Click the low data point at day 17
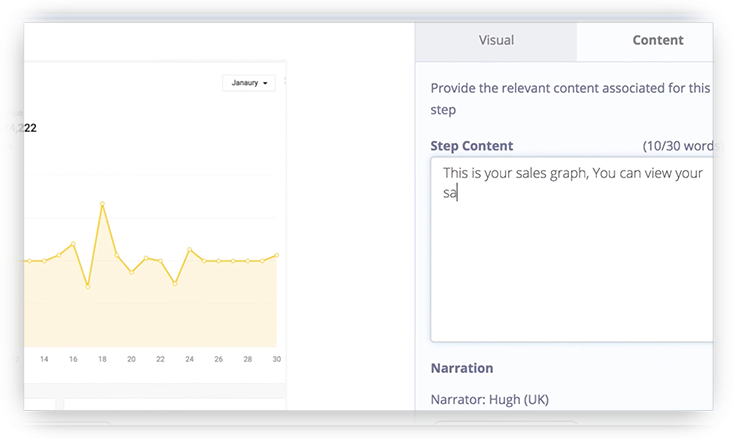 click(88, 286)
